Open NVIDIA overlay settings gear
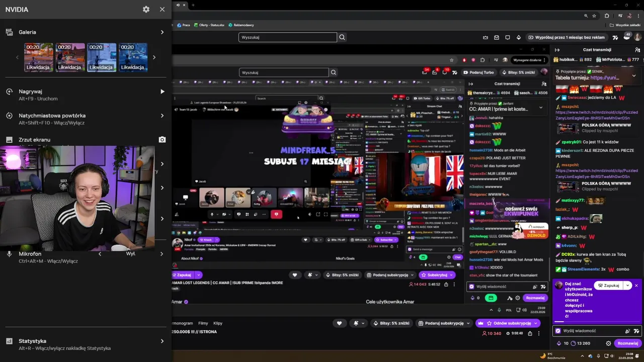 click(146, 10)
